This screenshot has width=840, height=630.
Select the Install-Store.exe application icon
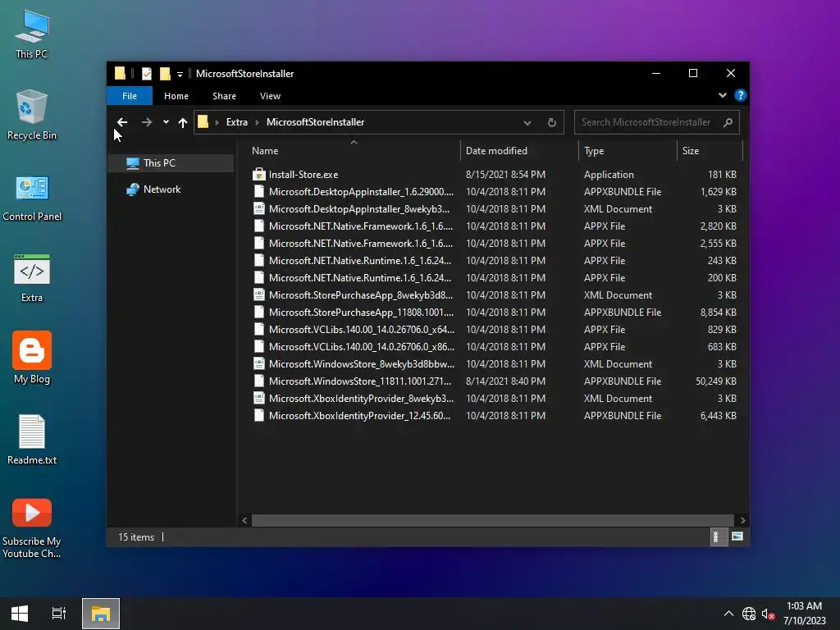pos(258,174)
